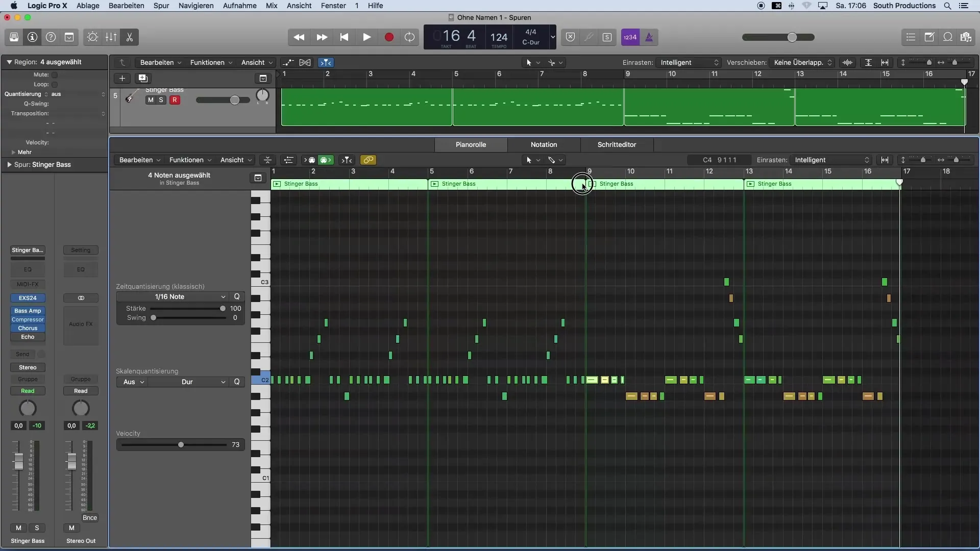This screenshot has height=551, width=980.
Task: Click the Compressor plug-in slot
Action: (x=28, y=320)
